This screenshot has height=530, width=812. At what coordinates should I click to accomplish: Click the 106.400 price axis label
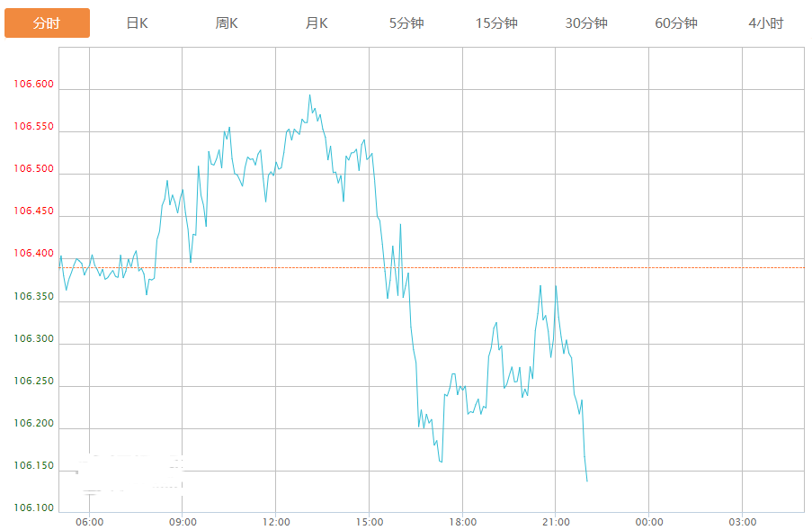pyautogui.click(x=34, y=254)
